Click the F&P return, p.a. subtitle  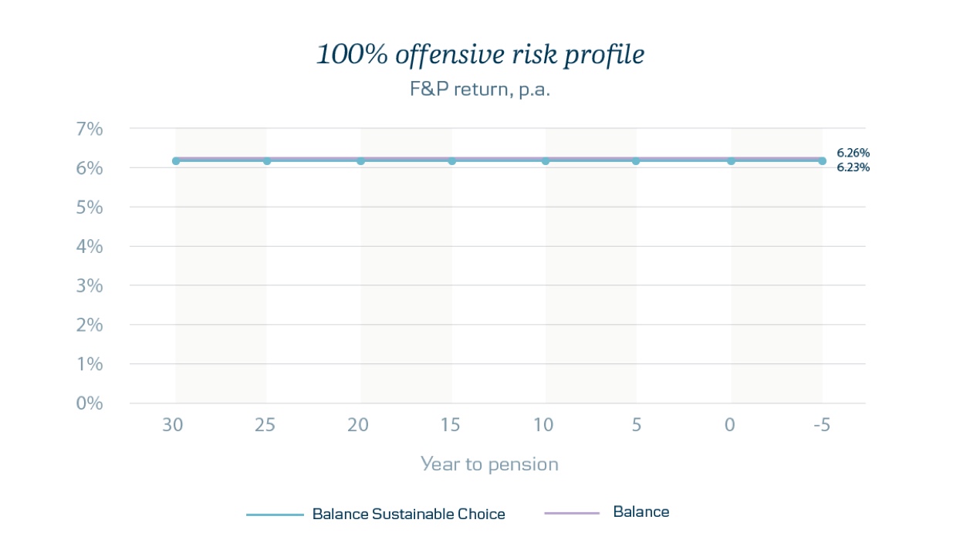(479, 89)
